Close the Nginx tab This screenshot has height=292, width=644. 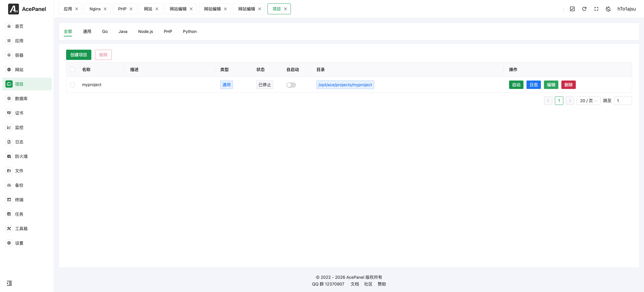pyautogui.click(x=105, y=9)
